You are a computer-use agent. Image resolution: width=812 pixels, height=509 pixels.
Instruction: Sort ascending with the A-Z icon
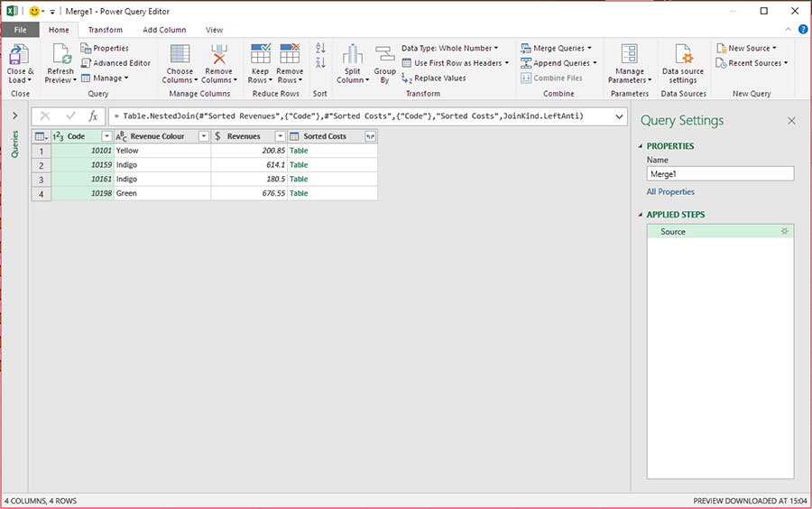click(320, 48)
